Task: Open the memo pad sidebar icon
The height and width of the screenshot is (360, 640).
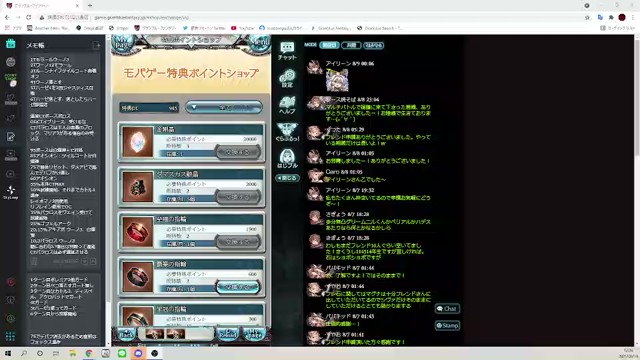Action: (11, 136)
